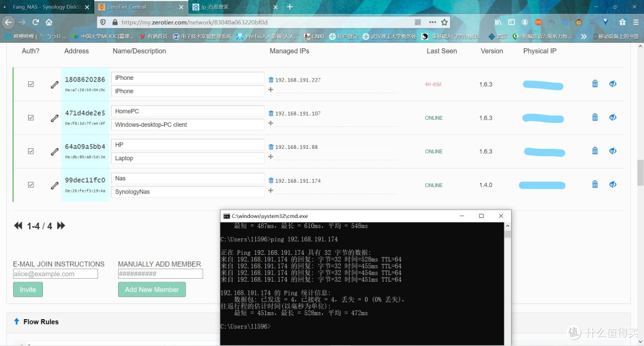The image size is (644, 346).
Task: Add managed IP plus for HomePC row
Action: (271, 123)
